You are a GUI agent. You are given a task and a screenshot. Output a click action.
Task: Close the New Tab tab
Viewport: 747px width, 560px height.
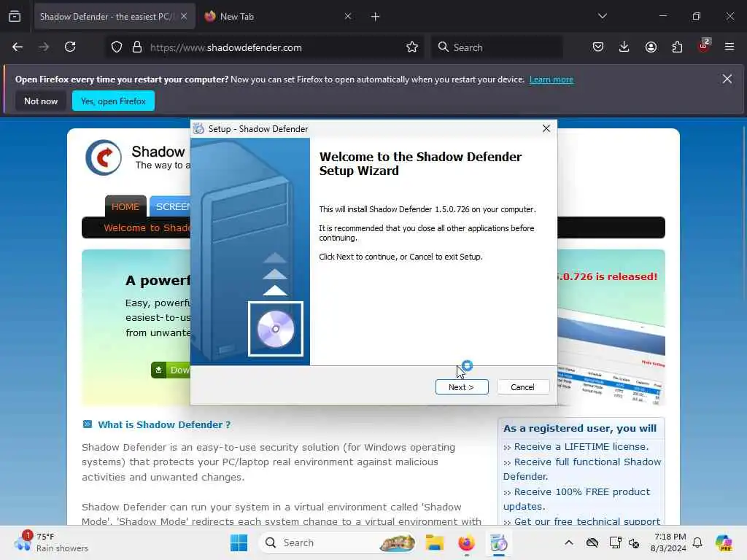click(x=348, y=16)
